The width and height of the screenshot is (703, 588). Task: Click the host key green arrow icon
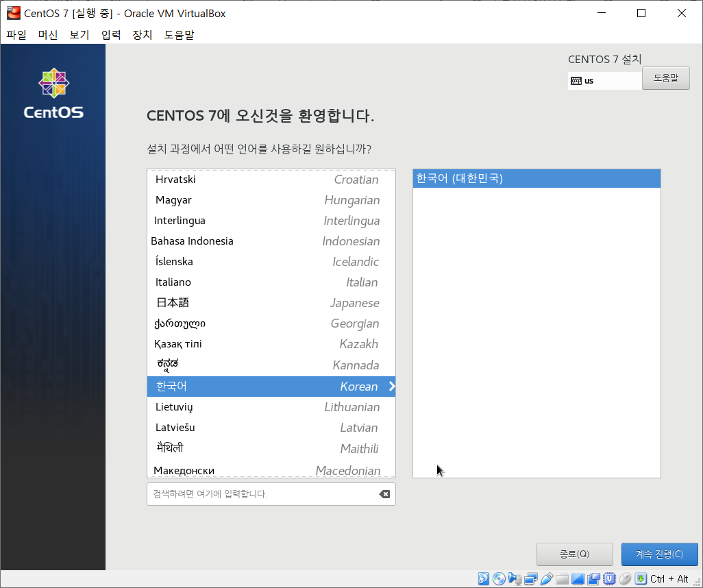pyautogui.click(x=641, y=578)
